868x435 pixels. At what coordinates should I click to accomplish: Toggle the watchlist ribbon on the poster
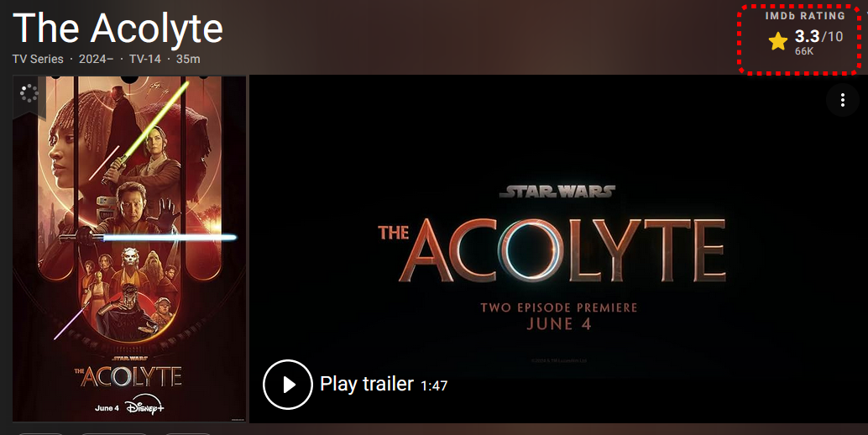pyautogui.click(x=29, y=97)
